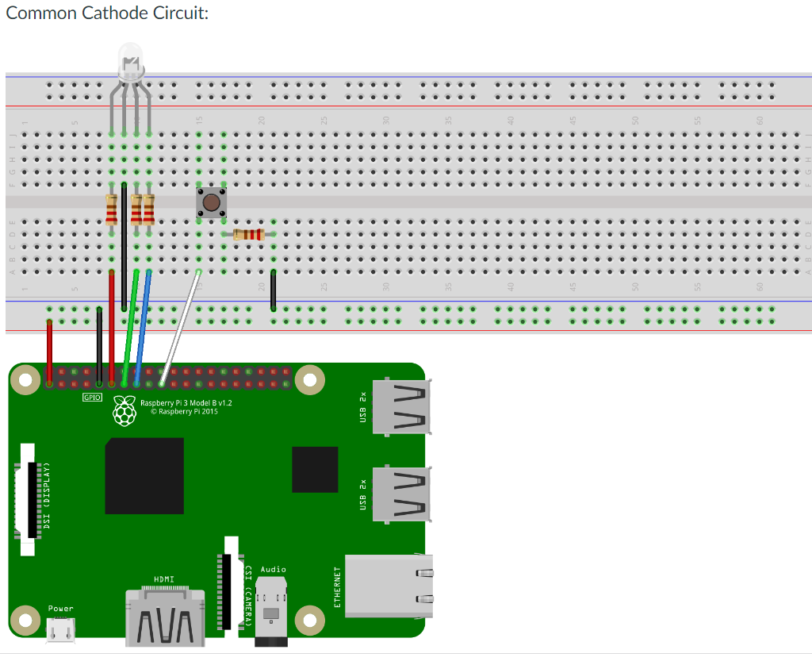Click the Raspberry Pi logo
812x665 pixels.
click(124, 411)
